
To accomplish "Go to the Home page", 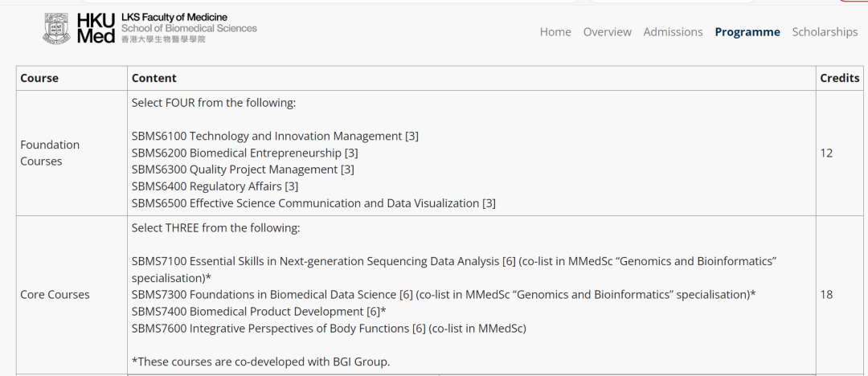I will (x=555, y=32).
